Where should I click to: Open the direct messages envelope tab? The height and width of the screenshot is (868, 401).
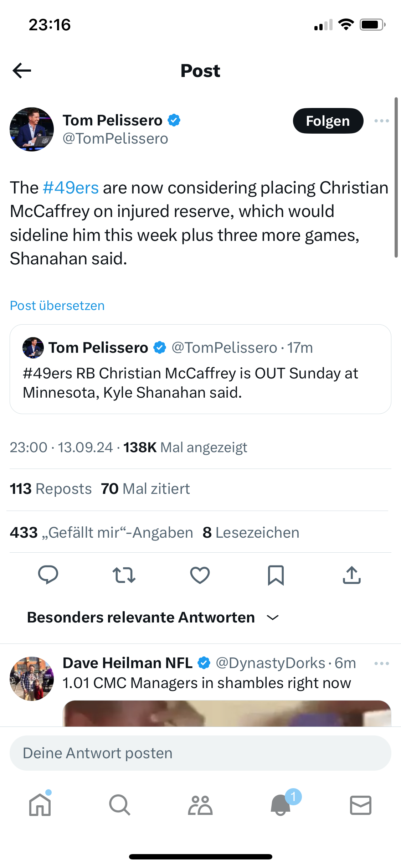[361, 805]
